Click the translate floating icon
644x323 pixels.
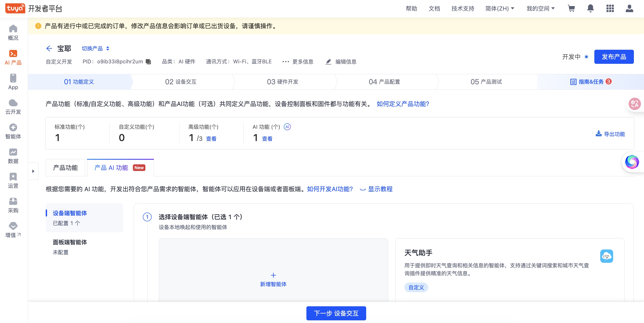pos(635,104)
